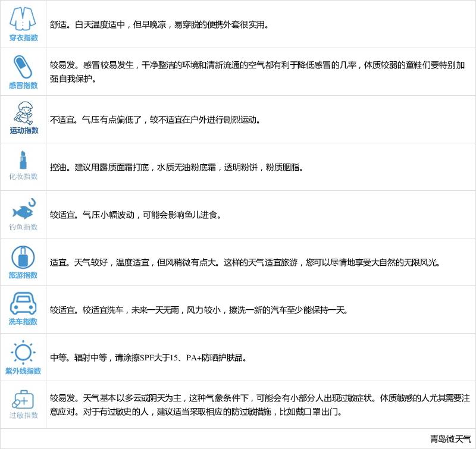Click the UV index sun icon

click(x=23, y=352)
